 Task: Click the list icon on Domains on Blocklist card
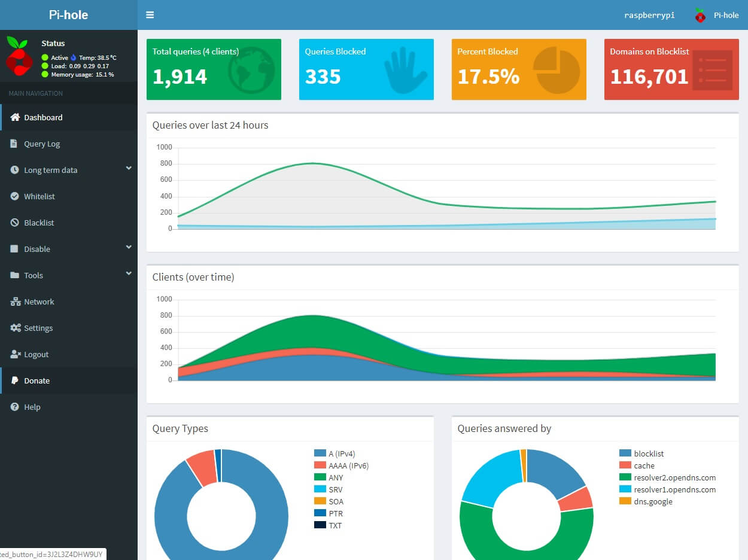click(713, 70)
